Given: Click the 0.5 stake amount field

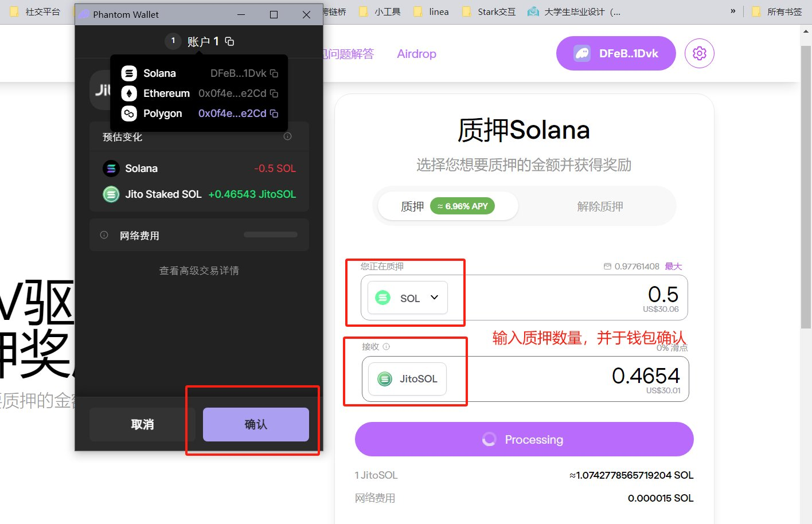Looking at the screenshot, I should pyautogui.click(x=663, y=295).
